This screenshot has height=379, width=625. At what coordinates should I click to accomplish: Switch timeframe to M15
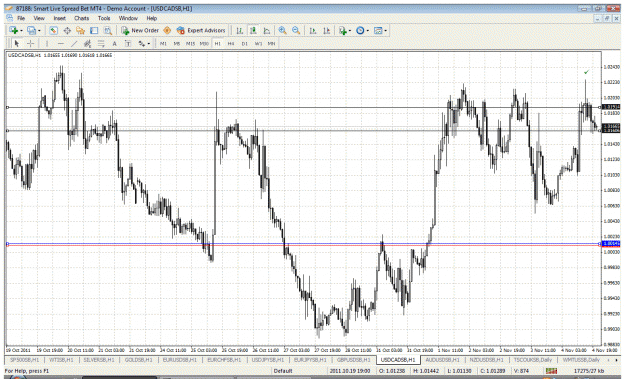pyautogui.click(x=190, y=43)
